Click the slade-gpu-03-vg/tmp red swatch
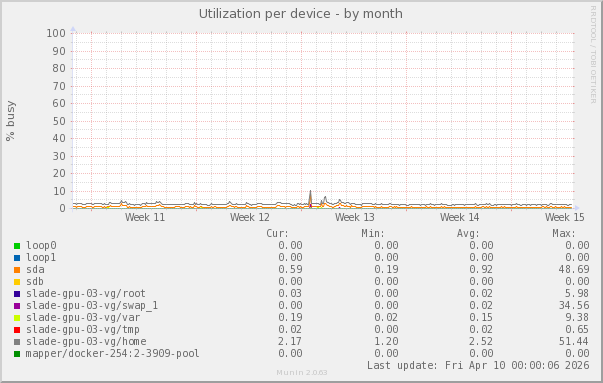The height and width of the screenshot is (383, 603). 17,330
